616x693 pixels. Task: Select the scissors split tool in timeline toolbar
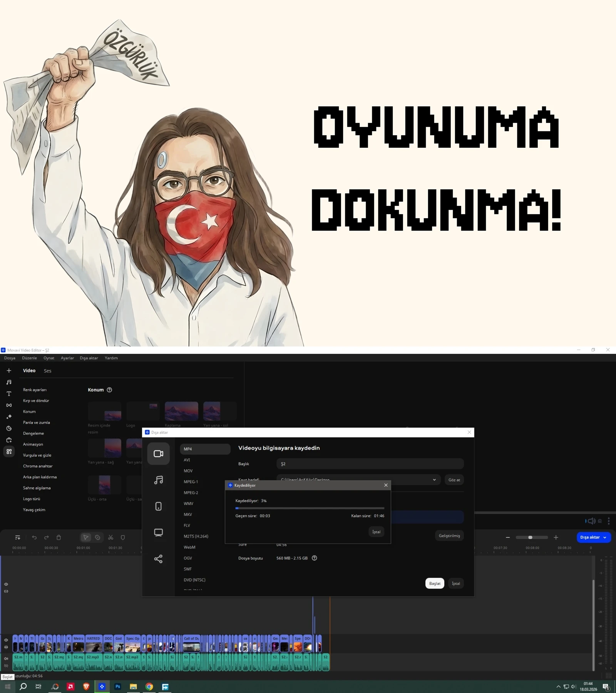click(110, 537)
